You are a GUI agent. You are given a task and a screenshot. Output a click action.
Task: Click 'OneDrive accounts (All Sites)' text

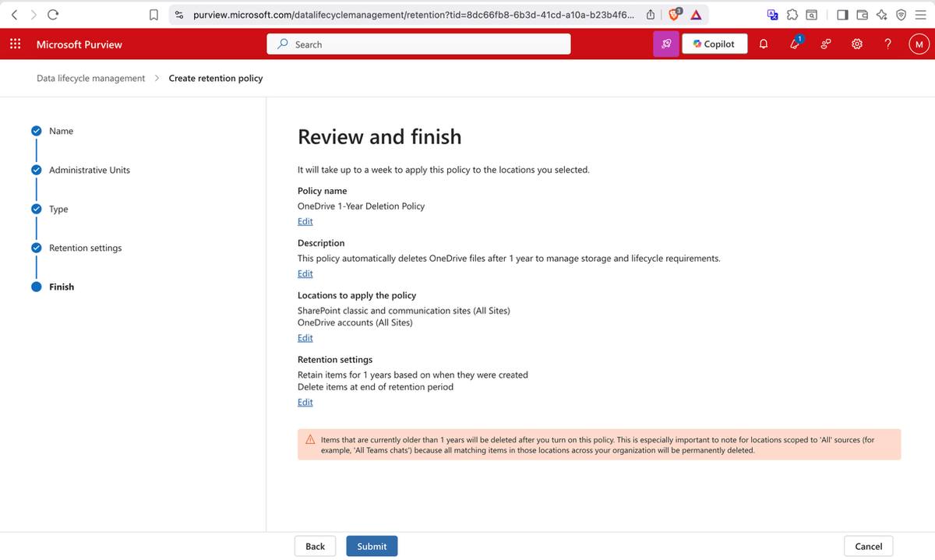355,322
